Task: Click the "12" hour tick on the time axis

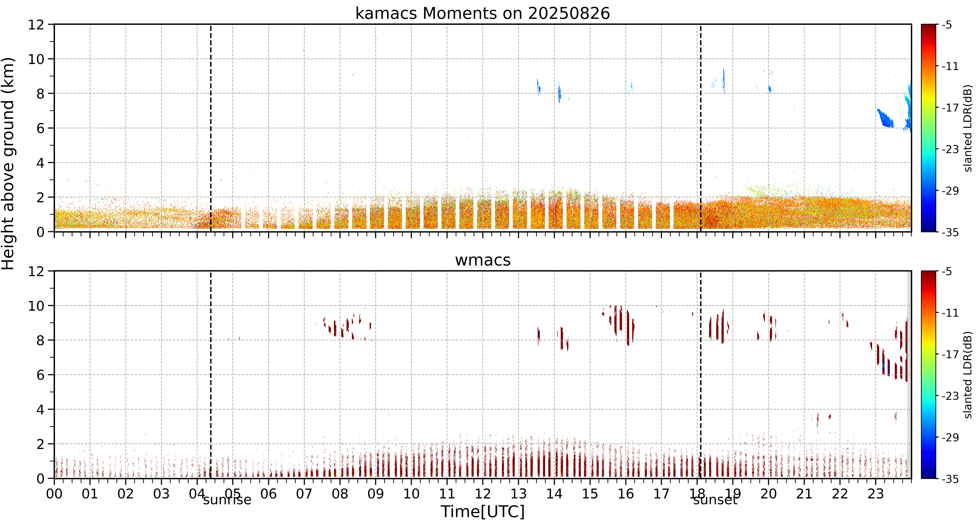Action: click(483, 494)
